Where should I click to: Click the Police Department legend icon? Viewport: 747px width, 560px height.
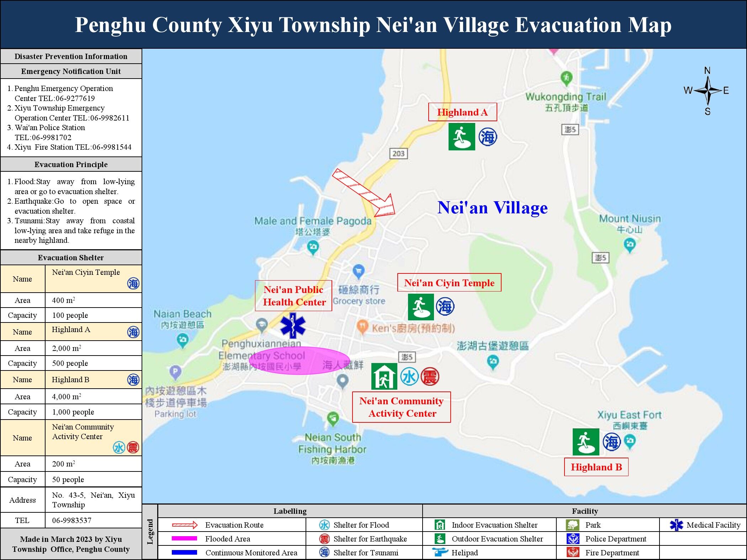[573, 539]
